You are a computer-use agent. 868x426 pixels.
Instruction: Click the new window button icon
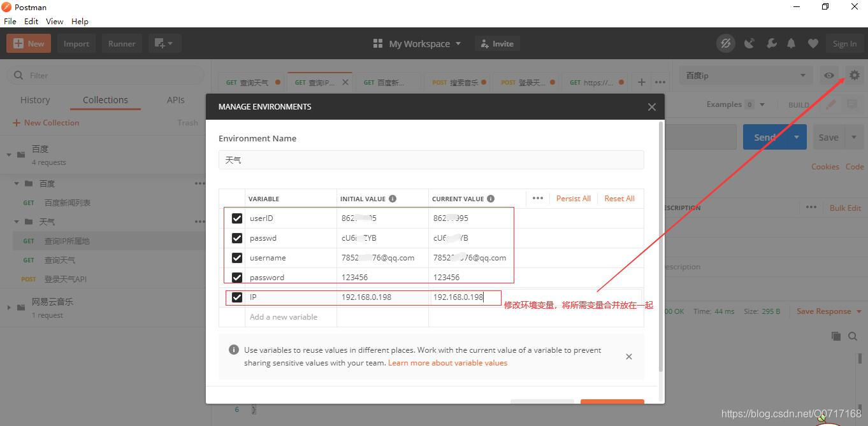click(x=164, y=43)
